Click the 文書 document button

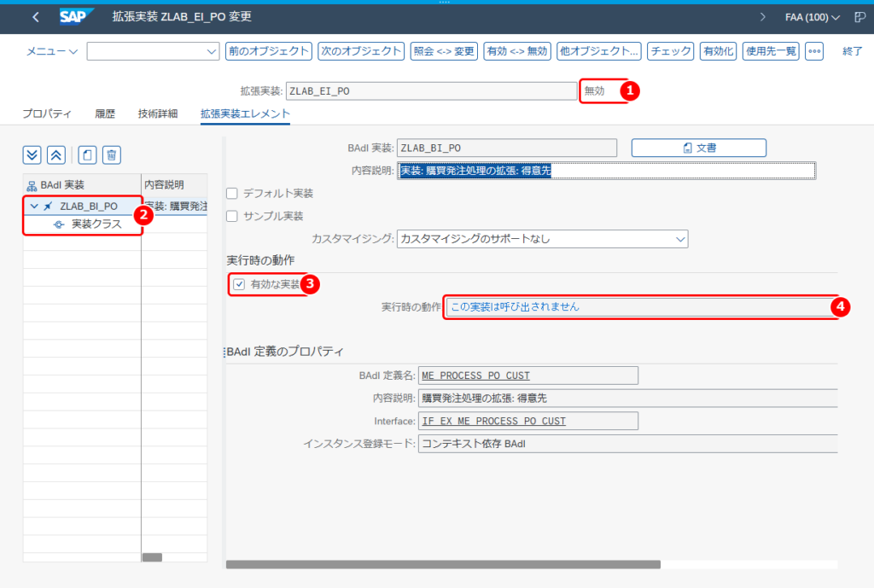[698, 148]
